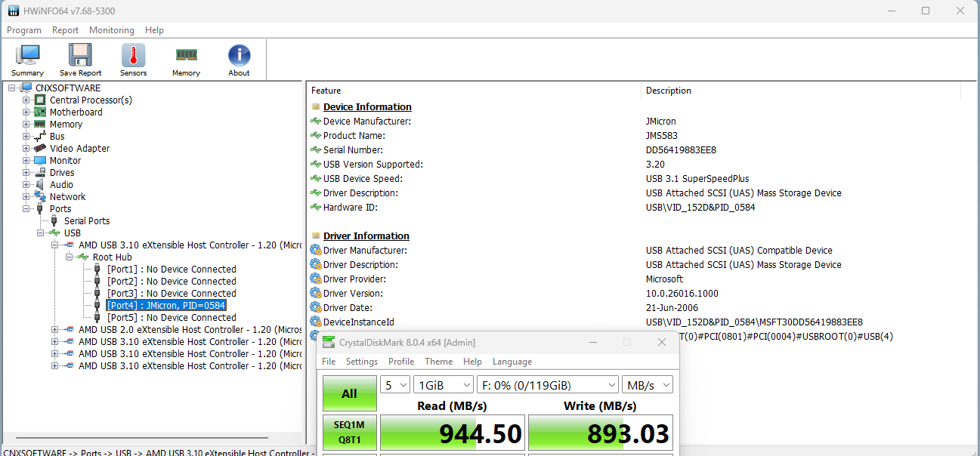Open the unit dropdown showing MB/s

647,385
